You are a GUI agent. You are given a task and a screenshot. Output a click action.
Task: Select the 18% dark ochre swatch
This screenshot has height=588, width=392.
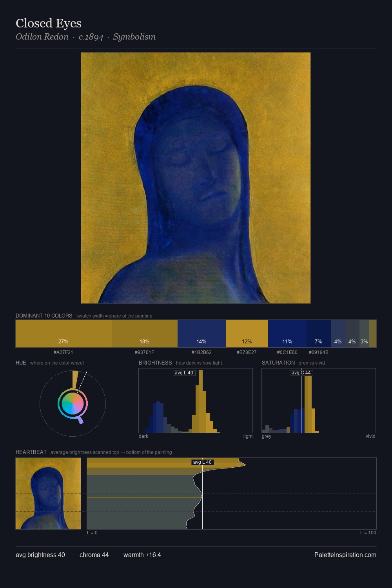click(x=145, y=334)
